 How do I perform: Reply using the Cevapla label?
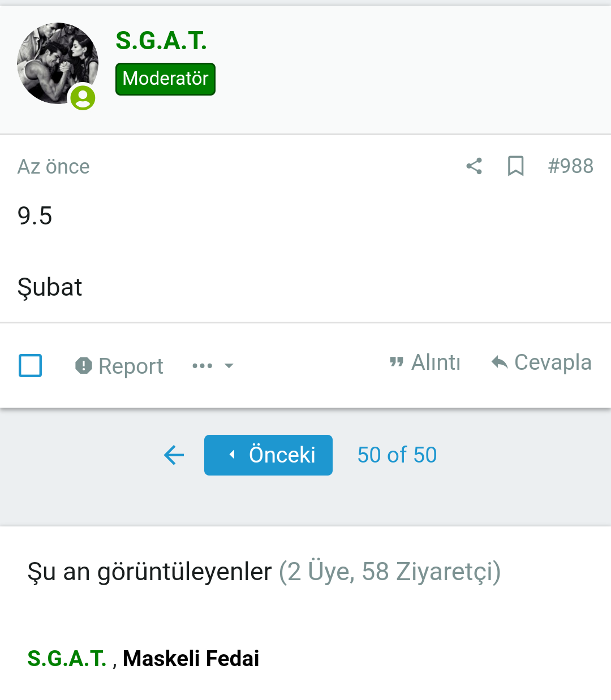(x=553, y=362)
